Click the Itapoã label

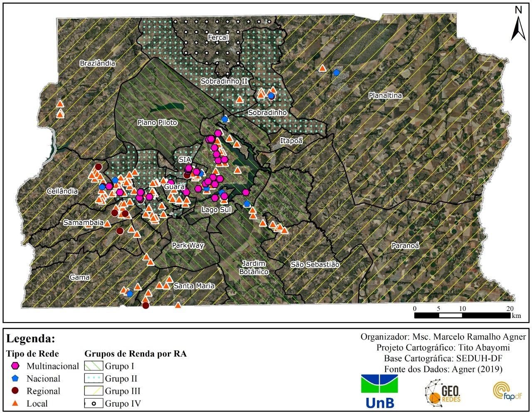pyautogui.click(x=291, y=141)
